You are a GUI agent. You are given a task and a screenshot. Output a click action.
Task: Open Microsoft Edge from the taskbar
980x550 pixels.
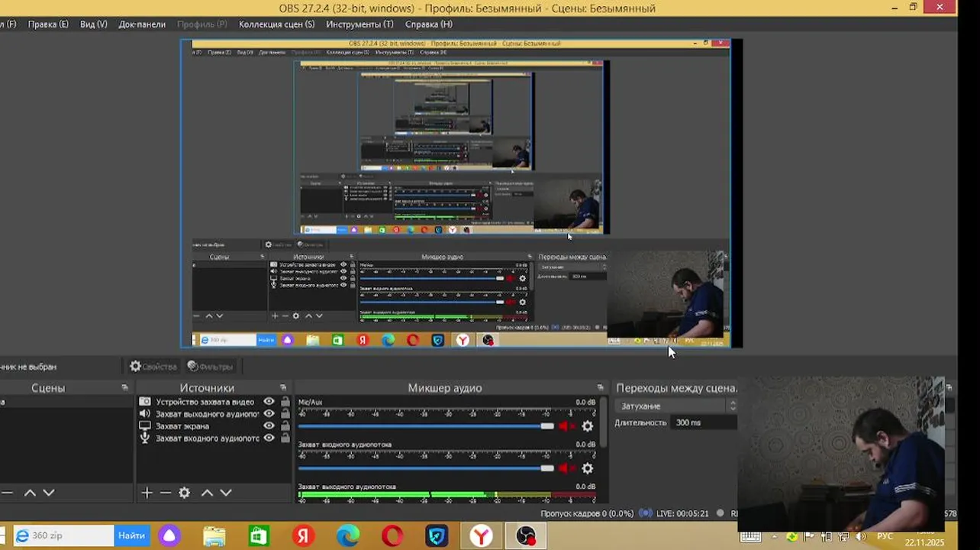pos(348,536)
